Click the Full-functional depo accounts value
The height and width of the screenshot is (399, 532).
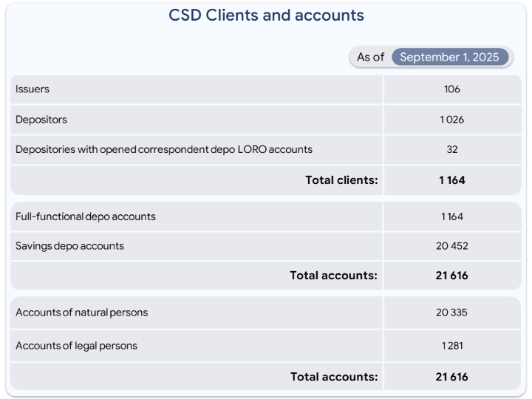click(x=452, y=216)
